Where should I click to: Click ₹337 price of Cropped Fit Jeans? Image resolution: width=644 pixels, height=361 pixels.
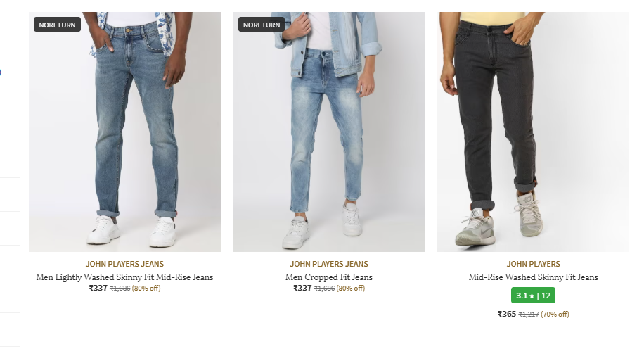[x=302, y=288]
